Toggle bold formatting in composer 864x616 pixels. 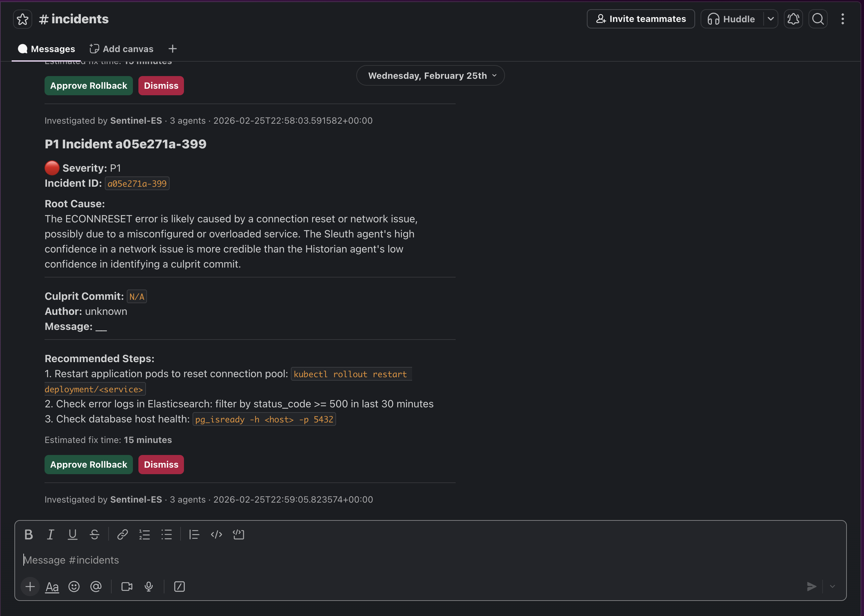coord(28,534)
